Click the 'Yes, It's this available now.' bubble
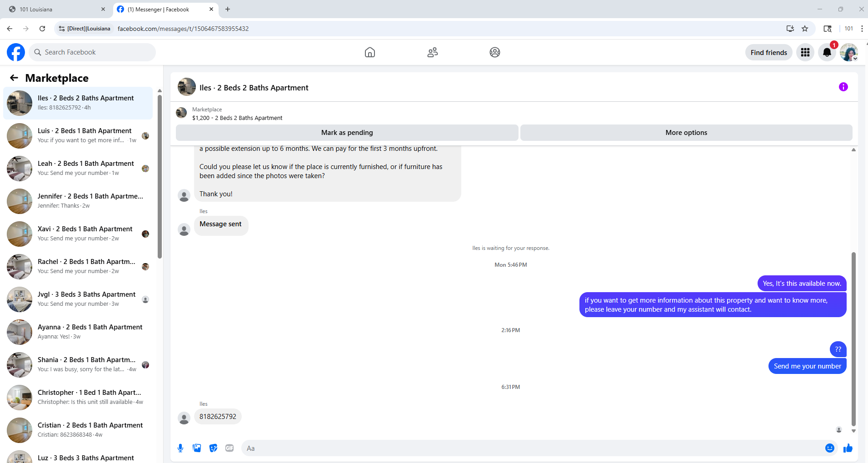868x463 pixels. (x=802, y=284)
